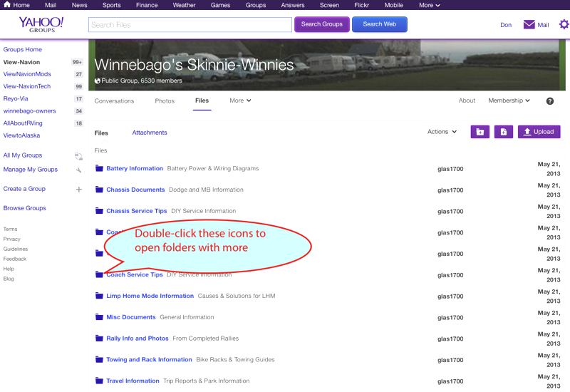The height and width of the screenshot is (392, 570).
Task: Select the Attachments tab
Action: [150, 133]
